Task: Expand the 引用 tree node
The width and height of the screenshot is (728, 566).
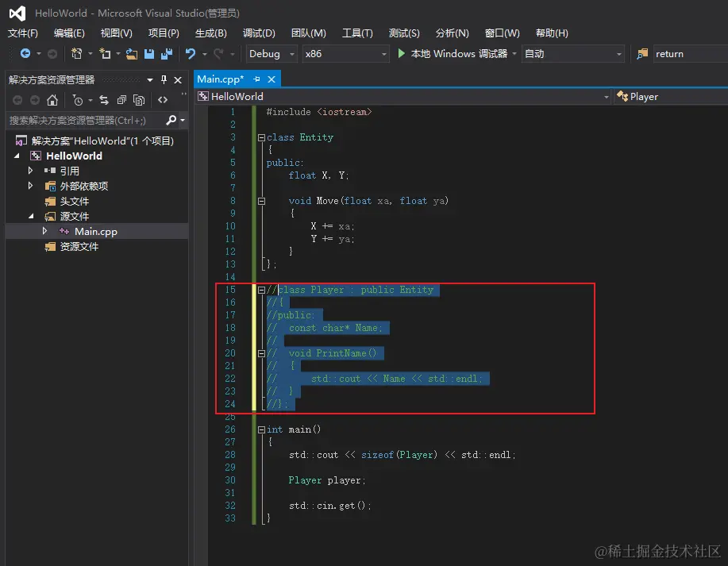Action: point(31,171)
